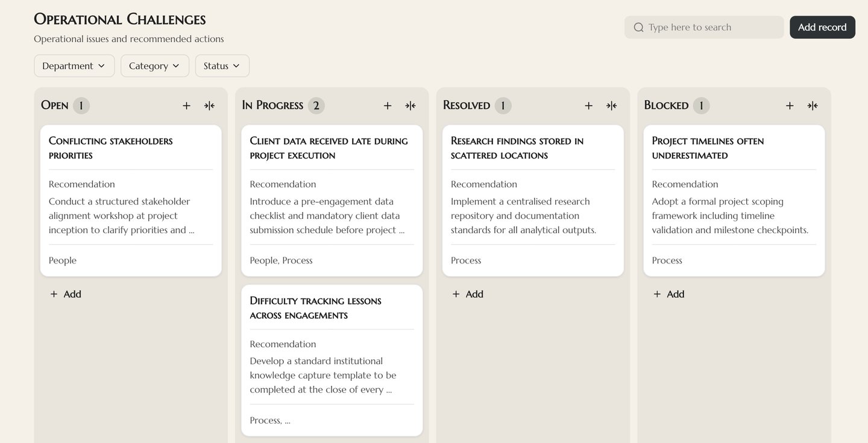
Task: Collapse the Blocked column
Action: (813, 105)
